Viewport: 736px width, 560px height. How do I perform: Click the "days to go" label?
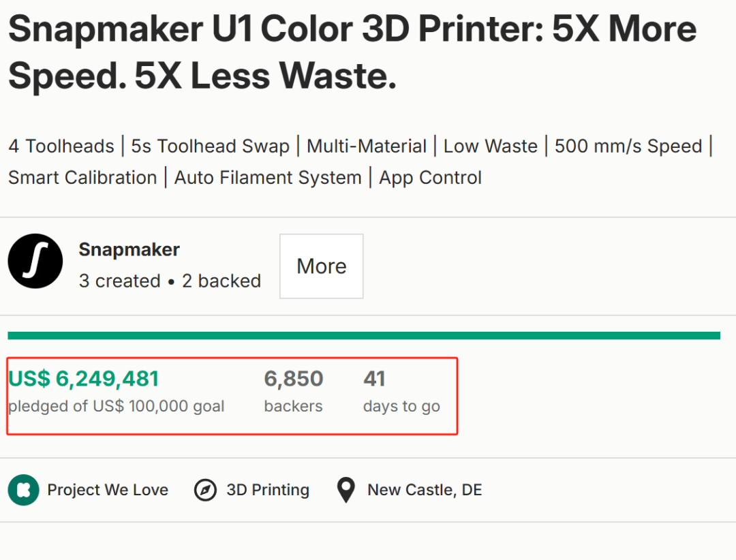[x=401, y=407]
